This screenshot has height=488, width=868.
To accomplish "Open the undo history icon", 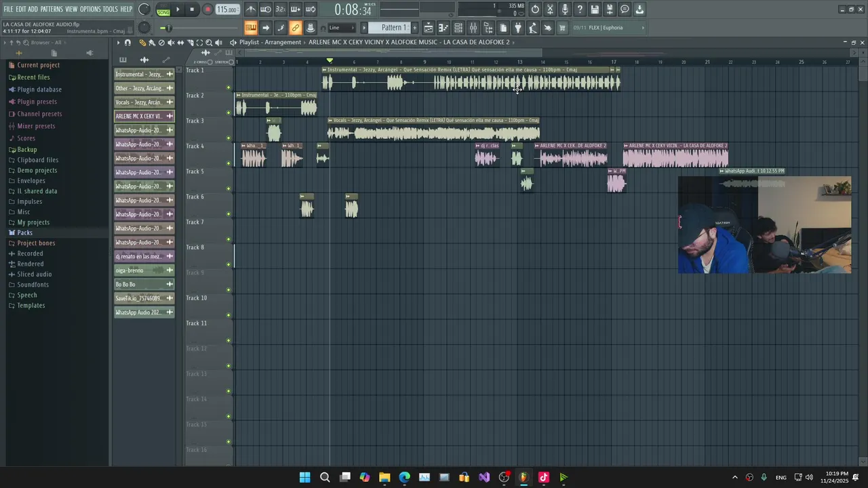I will coord(535,9).
